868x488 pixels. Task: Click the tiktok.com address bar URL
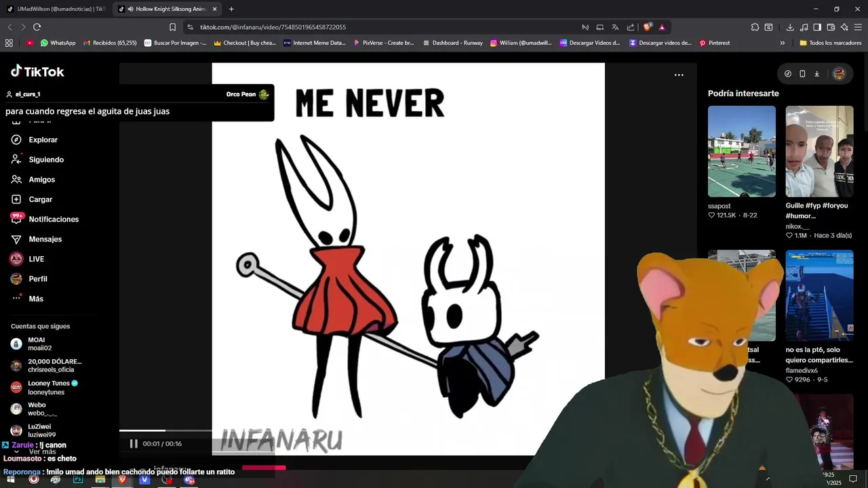pyautogui.click(x=273, y=27)
